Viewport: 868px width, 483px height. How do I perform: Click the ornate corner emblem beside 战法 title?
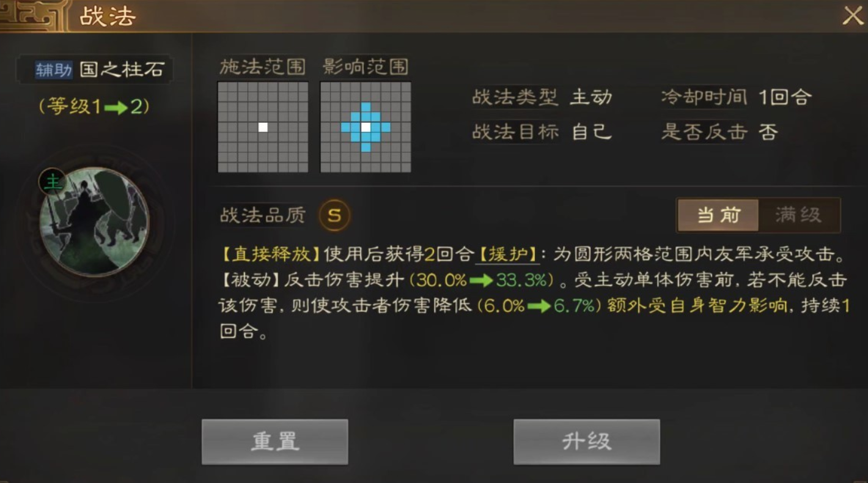[34, 16]
